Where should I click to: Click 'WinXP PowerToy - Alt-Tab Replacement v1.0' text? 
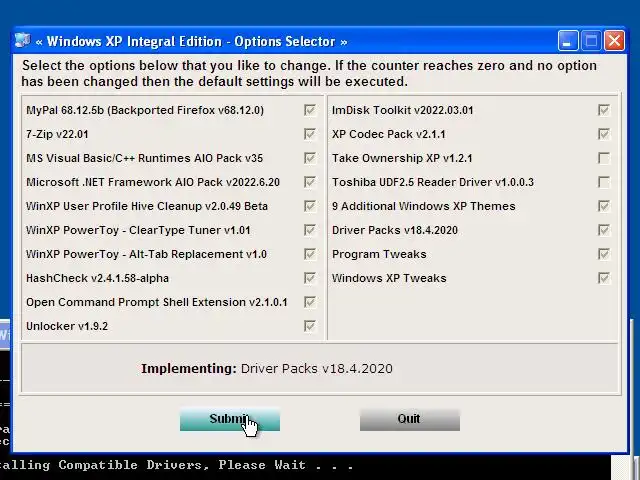147,254
